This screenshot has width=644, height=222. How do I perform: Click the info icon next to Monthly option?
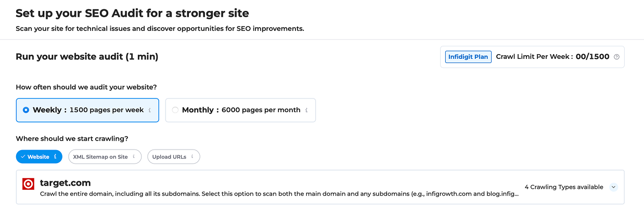[306, 110]
